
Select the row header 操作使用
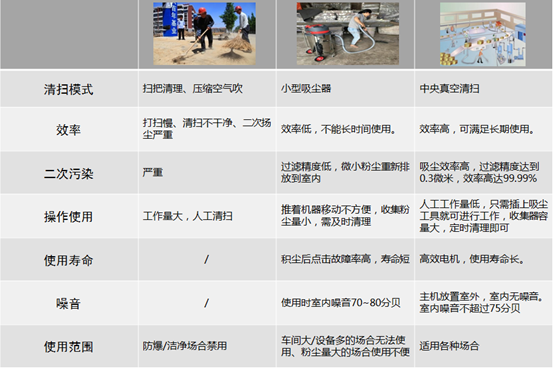69,216
